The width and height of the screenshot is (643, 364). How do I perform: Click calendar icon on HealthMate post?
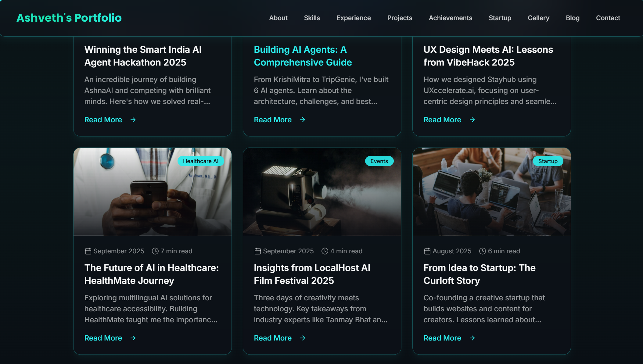pyautogui.click(x=88, y=251)
